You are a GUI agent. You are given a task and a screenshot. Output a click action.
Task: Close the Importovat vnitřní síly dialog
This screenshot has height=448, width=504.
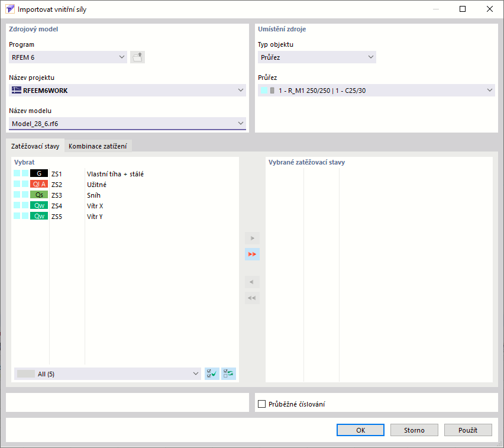pyautogui.click(x=490, y=9)
